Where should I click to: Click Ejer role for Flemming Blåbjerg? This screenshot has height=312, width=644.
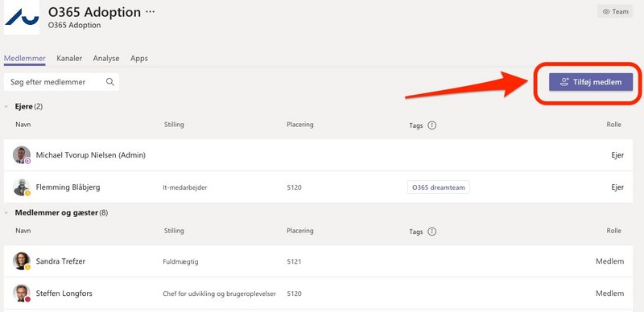[x=617, y=187]
